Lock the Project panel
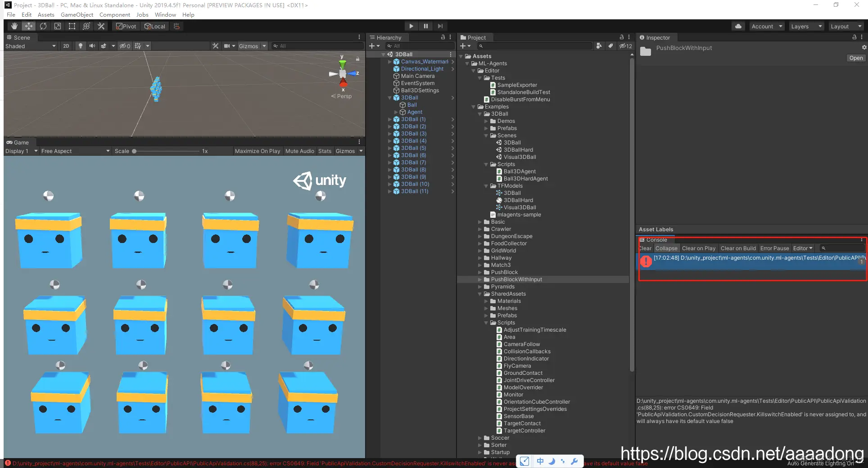Image resolution: width=868 pixels, height=468 pixels. pos(622,37)
